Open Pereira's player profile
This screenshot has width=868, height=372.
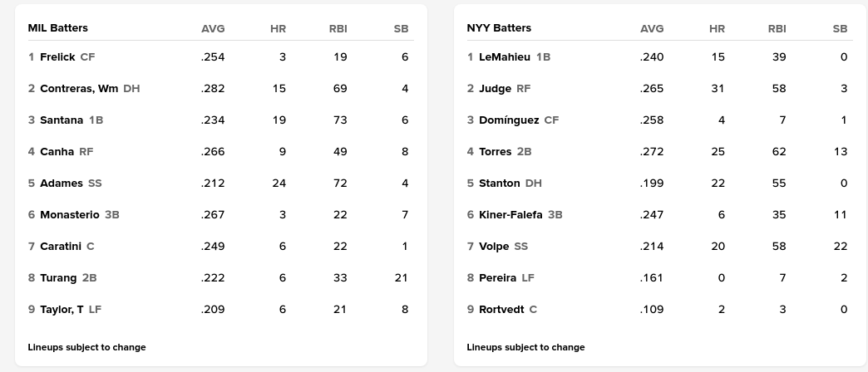click(497, 278)
